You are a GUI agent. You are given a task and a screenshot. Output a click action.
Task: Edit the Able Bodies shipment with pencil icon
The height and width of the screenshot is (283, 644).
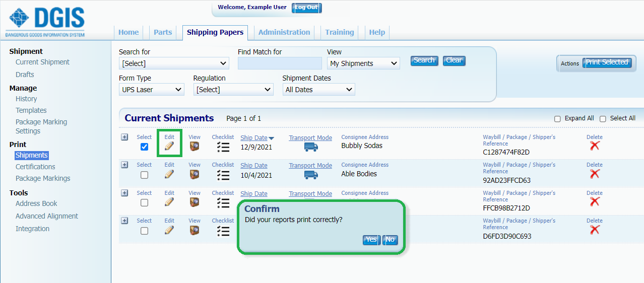pos(169,174)
